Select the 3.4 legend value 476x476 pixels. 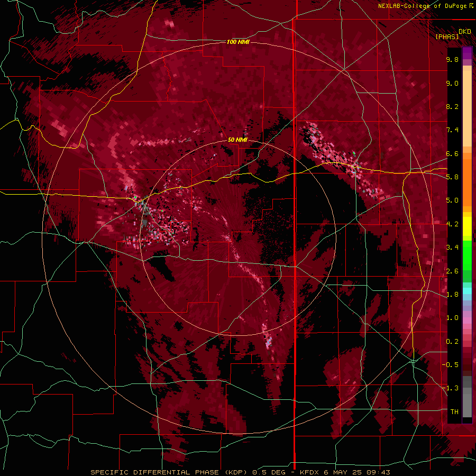tap(452, 248)
